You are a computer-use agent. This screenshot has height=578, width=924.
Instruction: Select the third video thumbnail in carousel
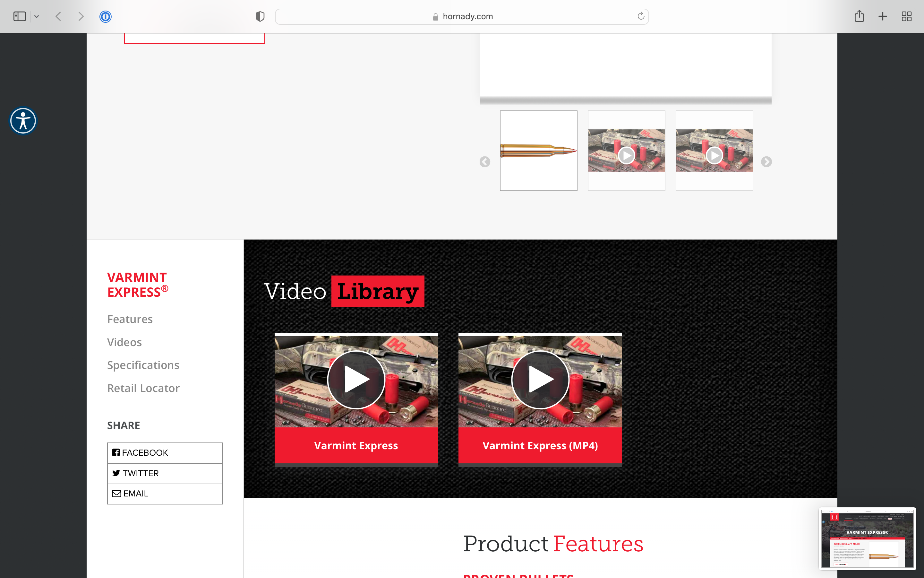[714, 151]
